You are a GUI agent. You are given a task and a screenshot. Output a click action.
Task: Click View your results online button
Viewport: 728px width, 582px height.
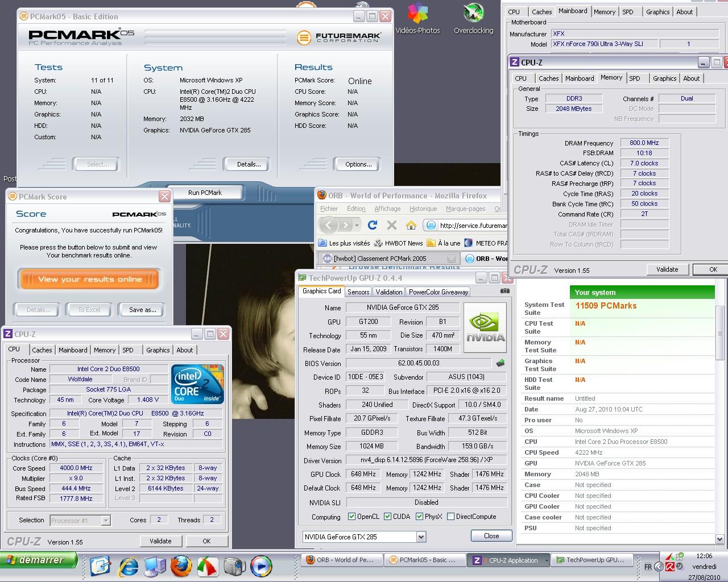coord(89,279)
